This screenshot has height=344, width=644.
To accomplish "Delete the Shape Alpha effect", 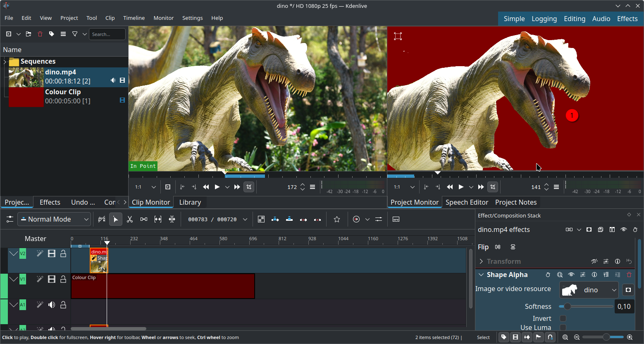I will (x=629, y=275).
